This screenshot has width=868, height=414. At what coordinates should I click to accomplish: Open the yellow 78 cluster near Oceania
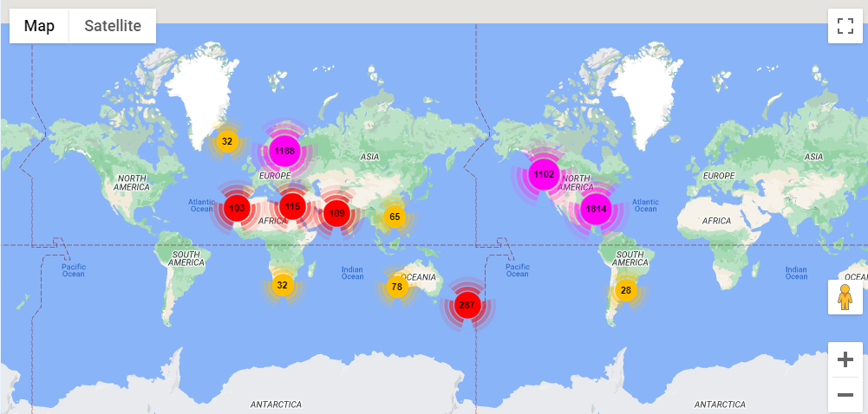(x=396, y=287)
